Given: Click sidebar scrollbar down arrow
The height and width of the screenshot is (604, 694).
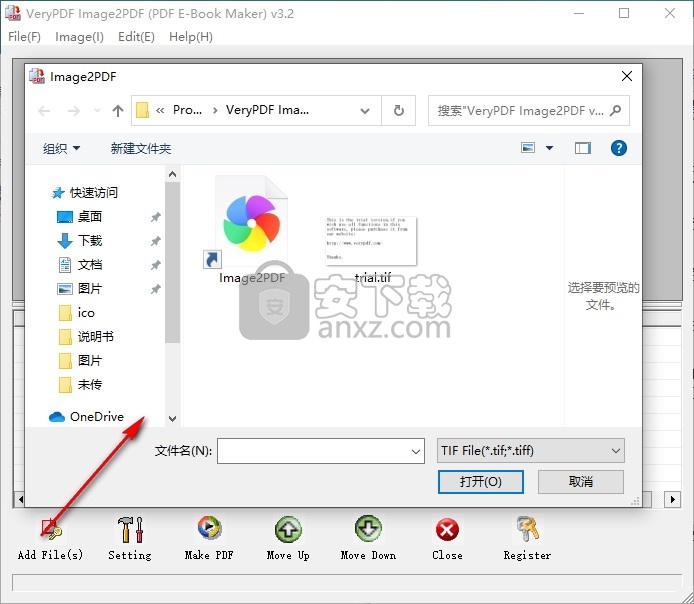Looking at the screenshot, I should [x=173, y=418].
